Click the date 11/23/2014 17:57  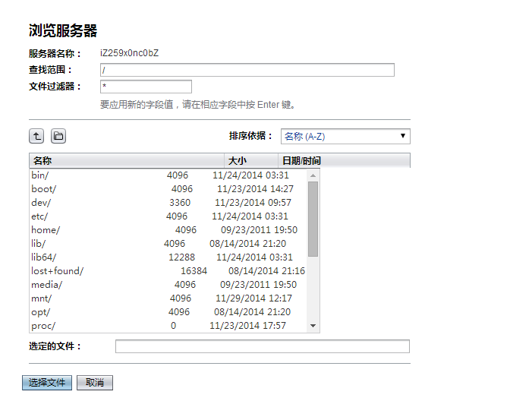247,326
